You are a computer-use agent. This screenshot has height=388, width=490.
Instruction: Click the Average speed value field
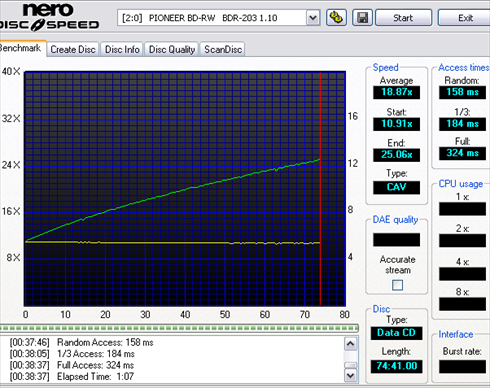coord(396,92)
